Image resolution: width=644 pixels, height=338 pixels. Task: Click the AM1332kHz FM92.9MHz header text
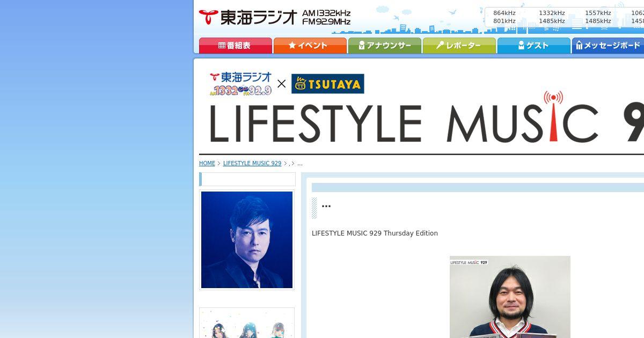click(326, 17)
